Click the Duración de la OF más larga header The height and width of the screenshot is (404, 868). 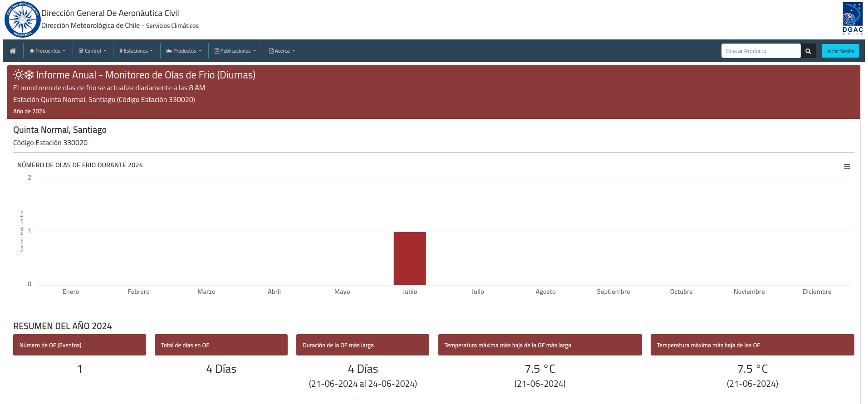(x=363, y=345)
